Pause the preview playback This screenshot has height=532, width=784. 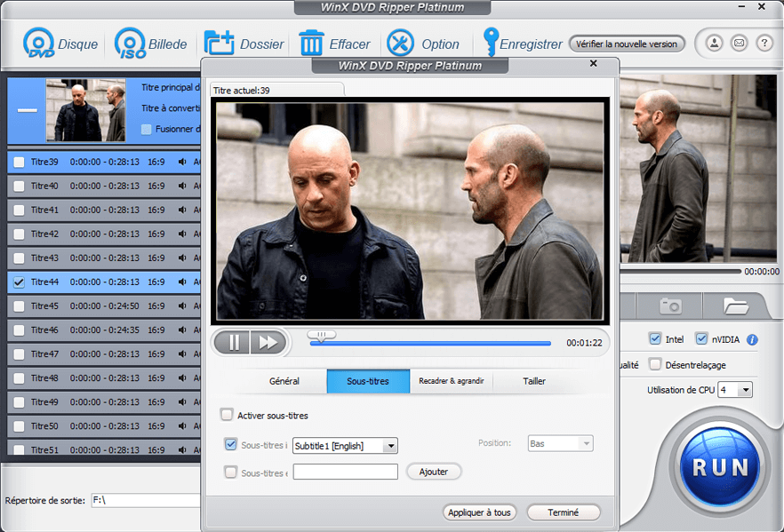point(233,343)
